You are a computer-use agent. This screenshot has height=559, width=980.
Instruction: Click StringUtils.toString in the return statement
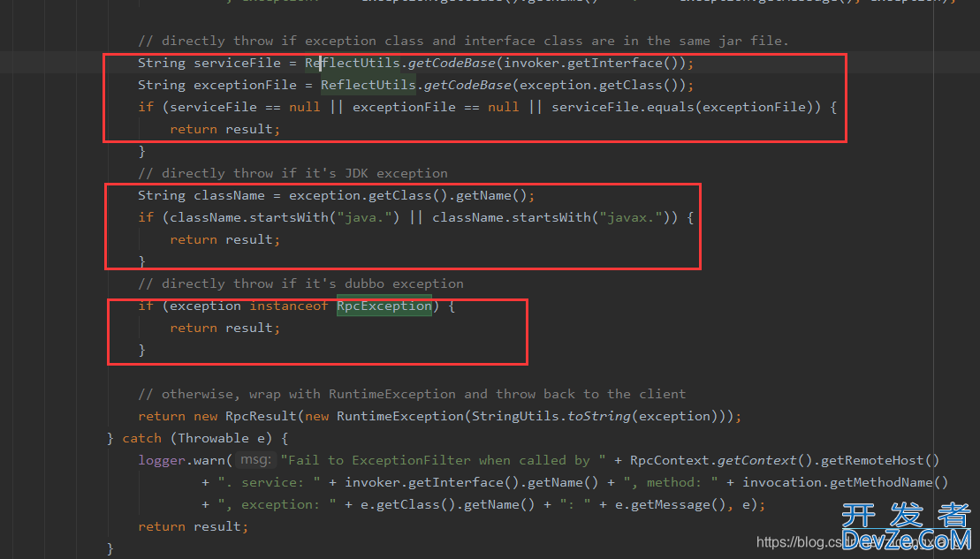551,417
